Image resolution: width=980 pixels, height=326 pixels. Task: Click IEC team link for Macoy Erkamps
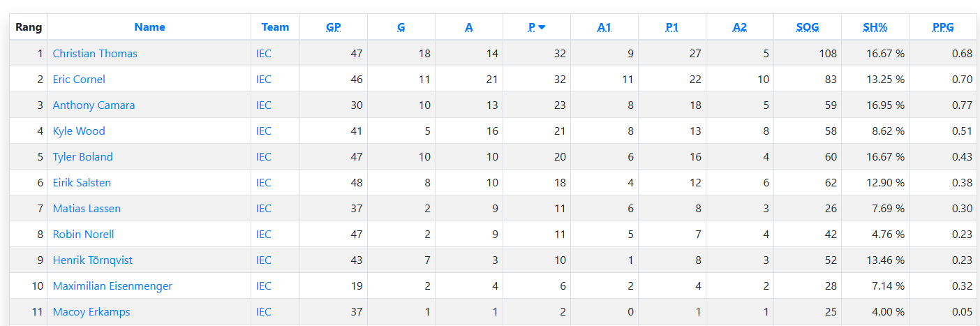(x=263, y=312)
